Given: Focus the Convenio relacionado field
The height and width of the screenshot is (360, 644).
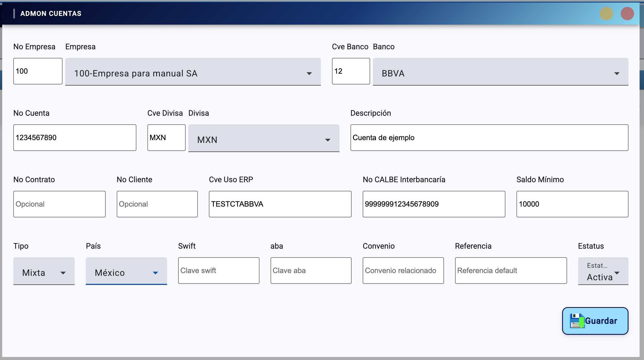Looking at the screenshot, I should pos(403,271).
